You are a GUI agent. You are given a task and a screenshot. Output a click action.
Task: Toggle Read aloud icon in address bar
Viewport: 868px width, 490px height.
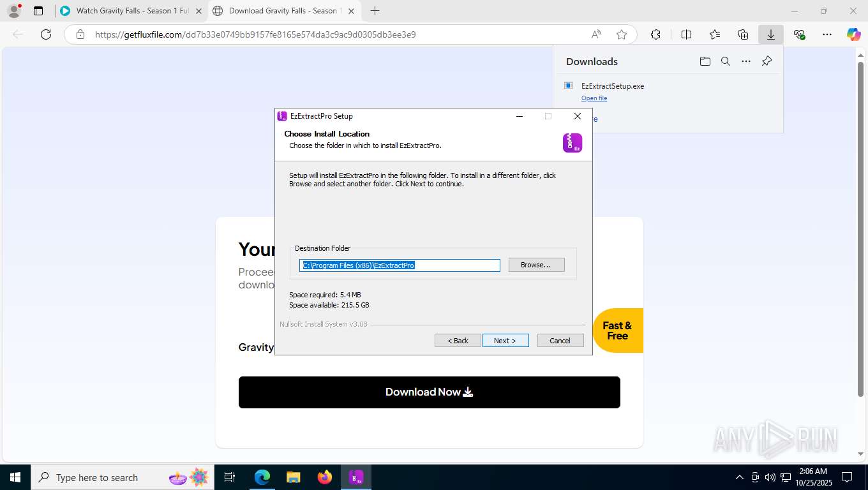tap(596, 34)
